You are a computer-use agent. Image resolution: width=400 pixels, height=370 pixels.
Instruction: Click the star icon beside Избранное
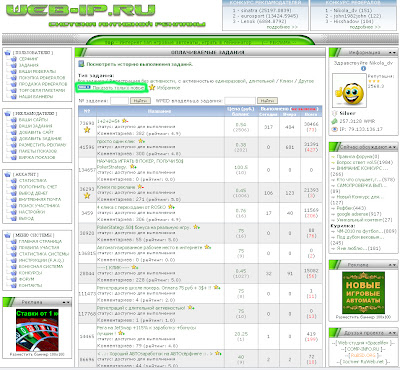152,88
